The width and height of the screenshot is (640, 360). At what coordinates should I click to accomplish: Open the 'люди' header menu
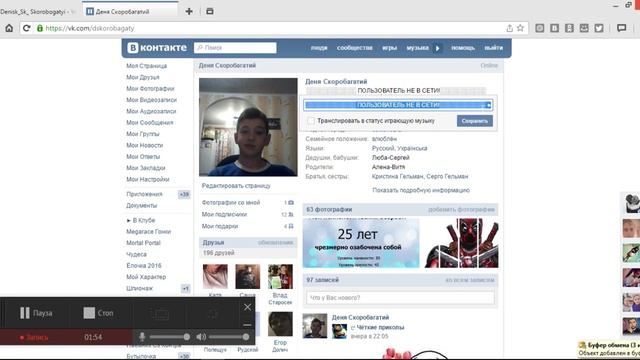tap(319, 48)
